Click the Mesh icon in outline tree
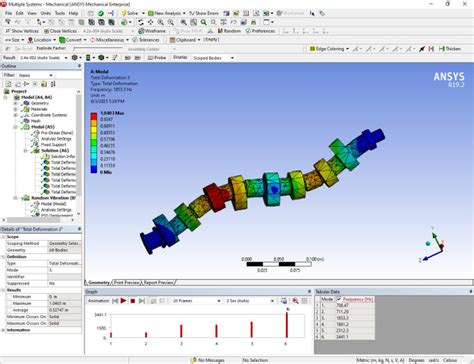 (26, 121)
